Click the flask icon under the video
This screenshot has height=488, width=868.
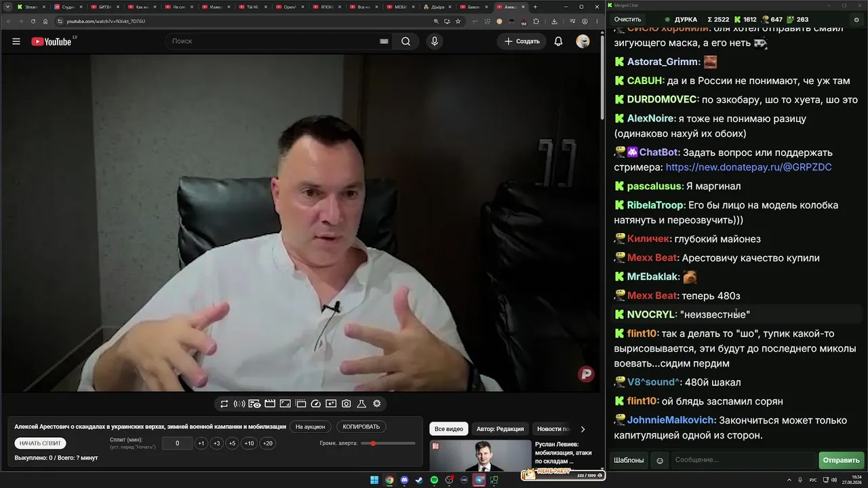[361, 404]
